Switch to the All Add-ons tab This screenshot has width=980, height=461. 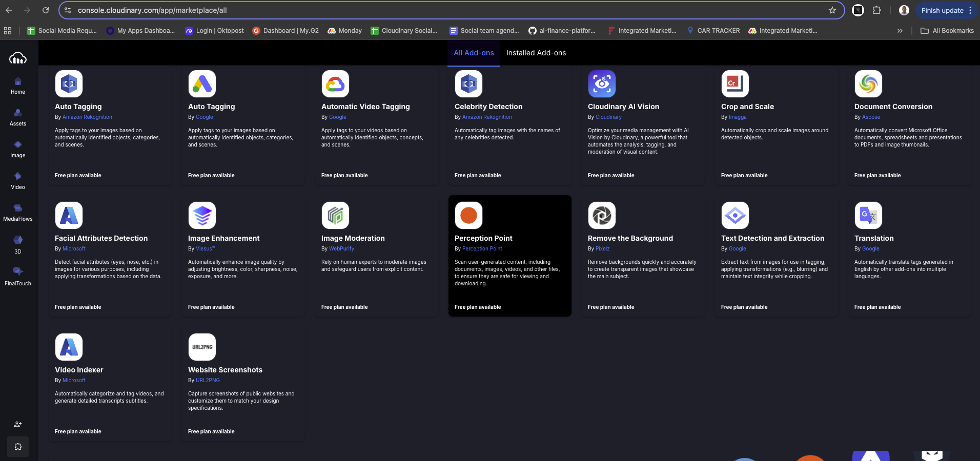(474, 53)
